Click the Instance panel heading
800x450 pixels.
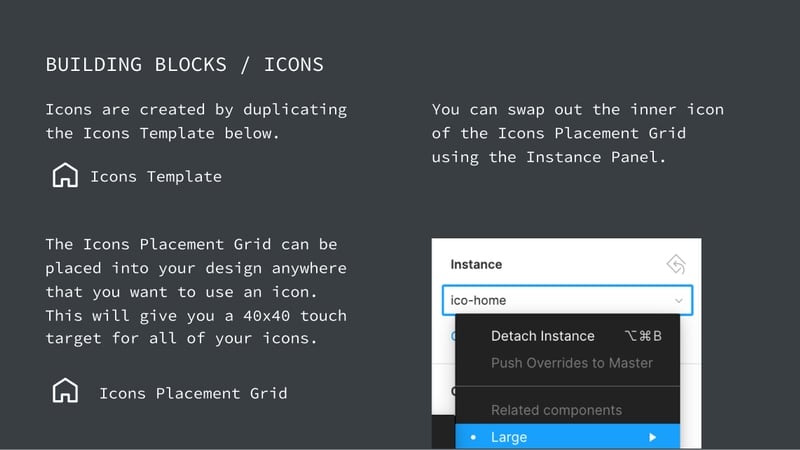(476, 265)
